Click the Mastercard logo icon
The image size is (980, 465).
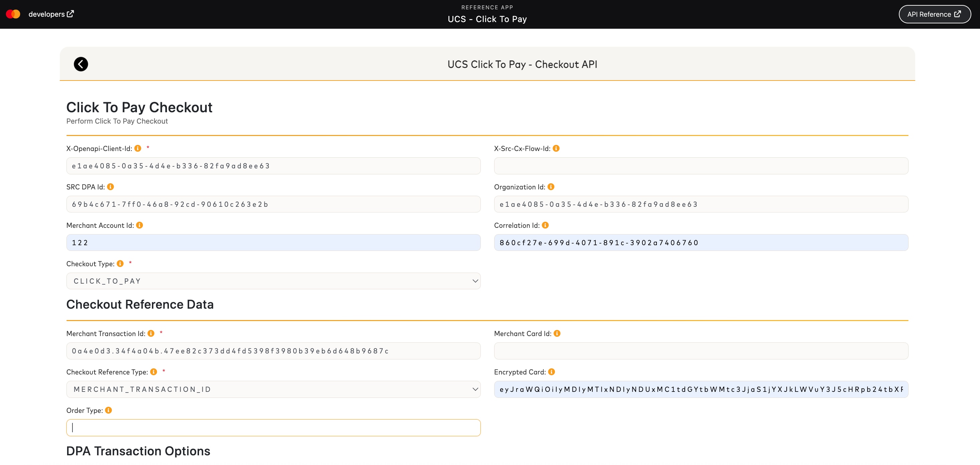[13, 14]
